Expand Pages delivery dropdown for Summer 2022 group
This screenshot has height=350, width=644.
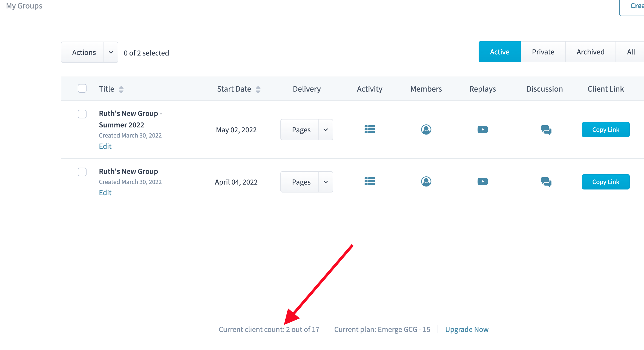326,130
